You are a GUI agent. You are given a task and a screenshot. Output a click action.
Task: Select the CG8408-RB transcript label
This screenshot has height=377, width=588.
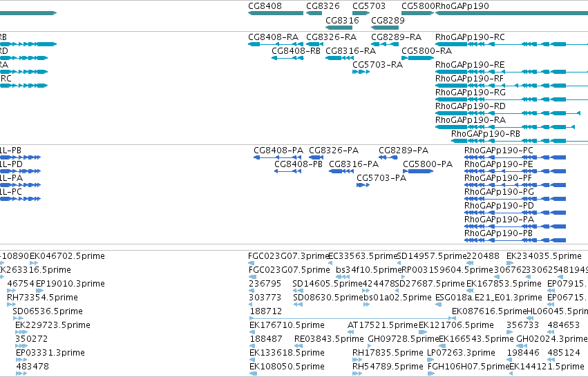pos(296,51)
